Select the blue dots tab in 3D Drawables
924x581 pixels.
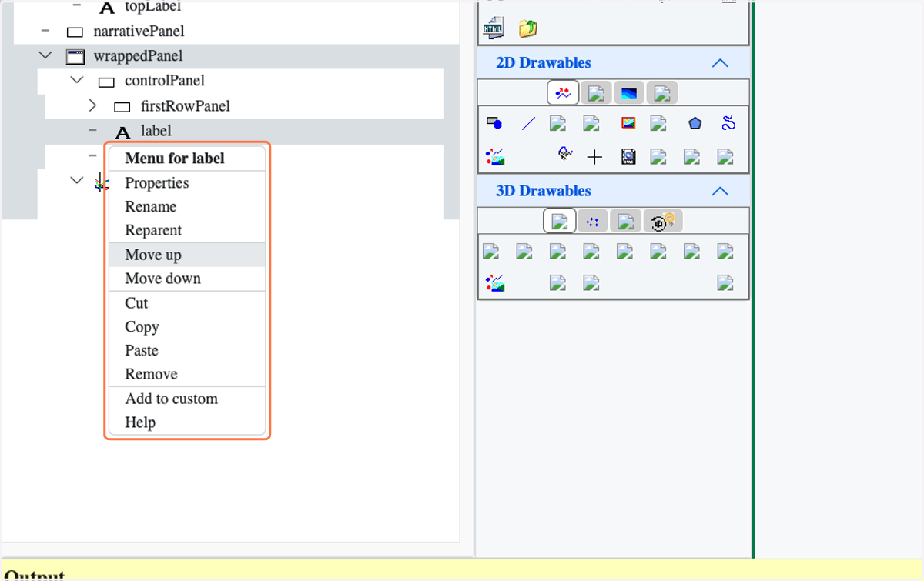pyautogui.click(x=592, y=222)
